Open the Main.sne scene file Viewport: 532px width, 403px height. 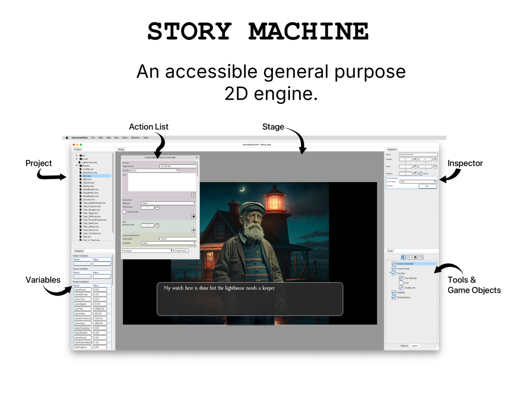tap(87, 179)
